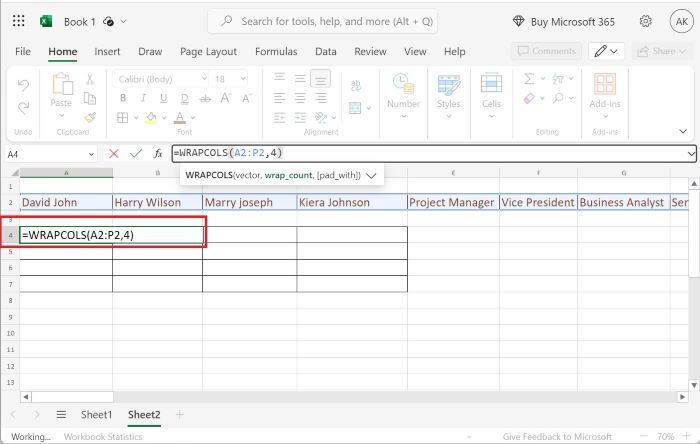700x444 pixels.
Task: Open the File menu
Action: coord(23,51)
